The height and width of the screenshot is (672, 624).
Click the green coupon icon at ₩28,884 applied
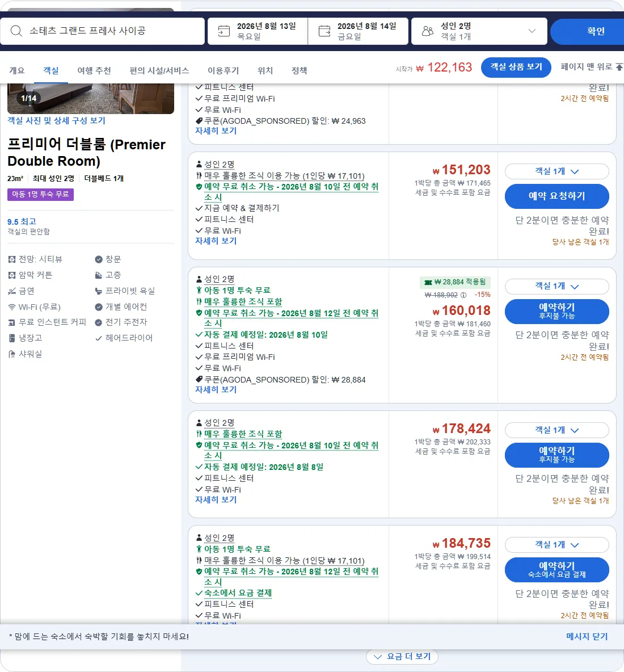click(x=428, y=282)
